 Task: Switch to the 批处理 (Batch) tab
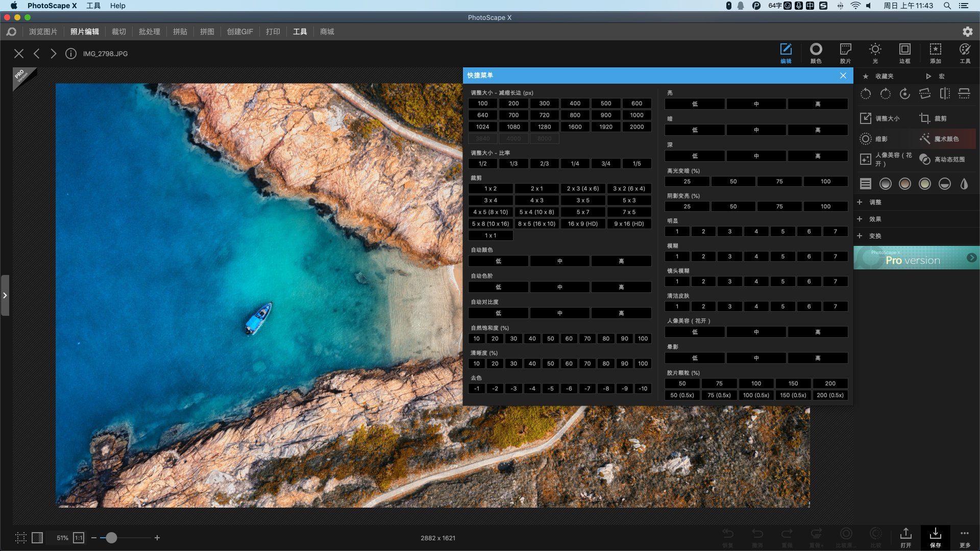pos(149,32)
